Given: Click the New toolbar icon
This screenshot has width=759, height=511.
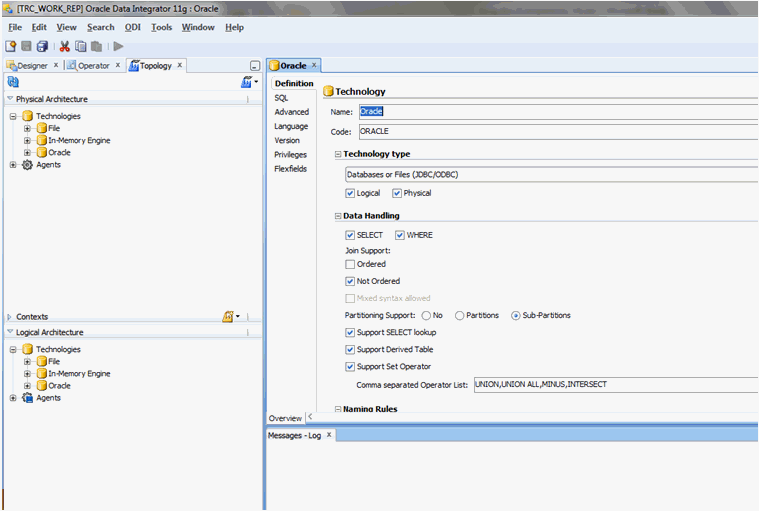Looking at the screenshot, I should click(11, 46).
